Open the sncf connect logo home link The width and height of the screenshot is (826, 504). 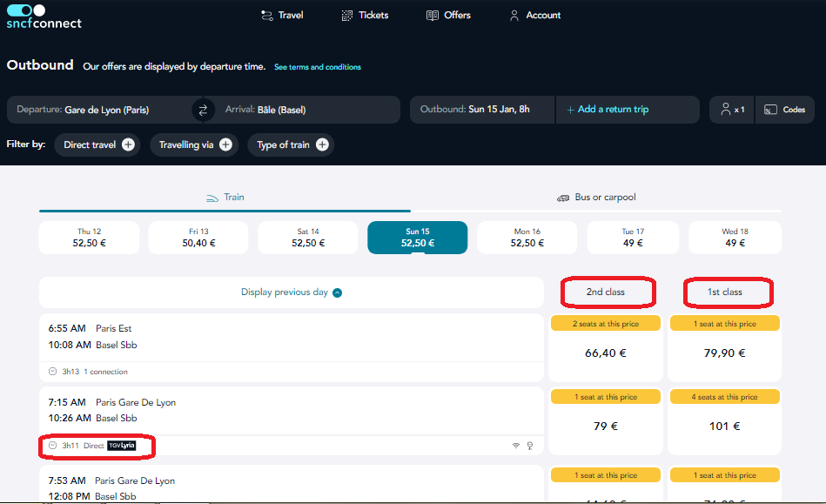coord(44,17)
